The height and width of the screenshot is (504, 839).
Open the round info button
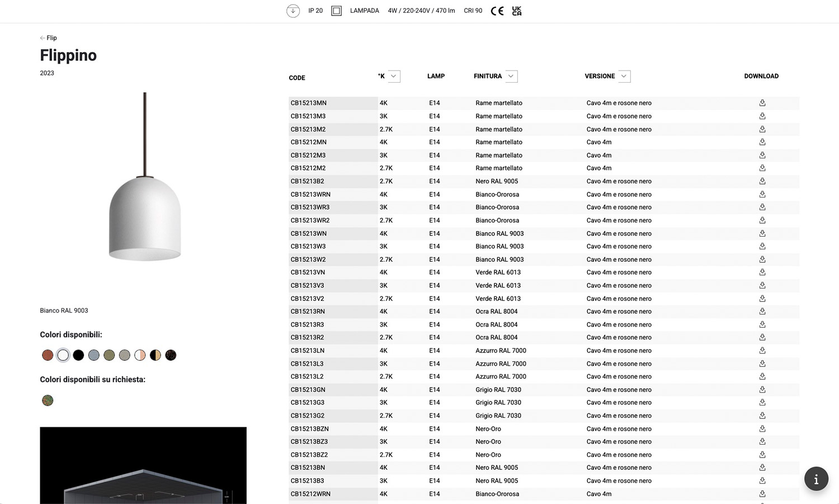[816, 479]
